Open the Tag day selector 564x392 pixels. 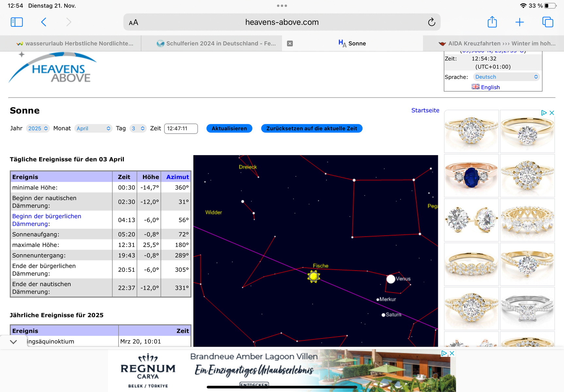tap(138, 128)
